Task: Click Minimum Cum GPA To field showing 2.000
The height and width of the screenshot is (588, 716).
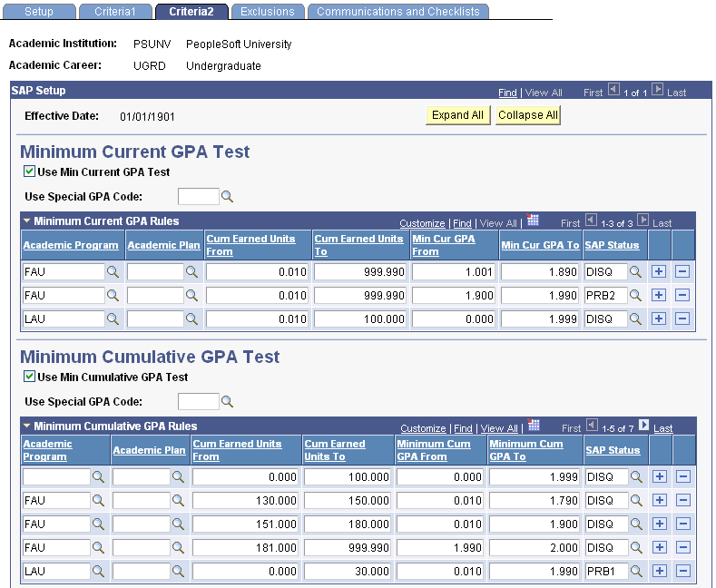Action: pos(535,548)
